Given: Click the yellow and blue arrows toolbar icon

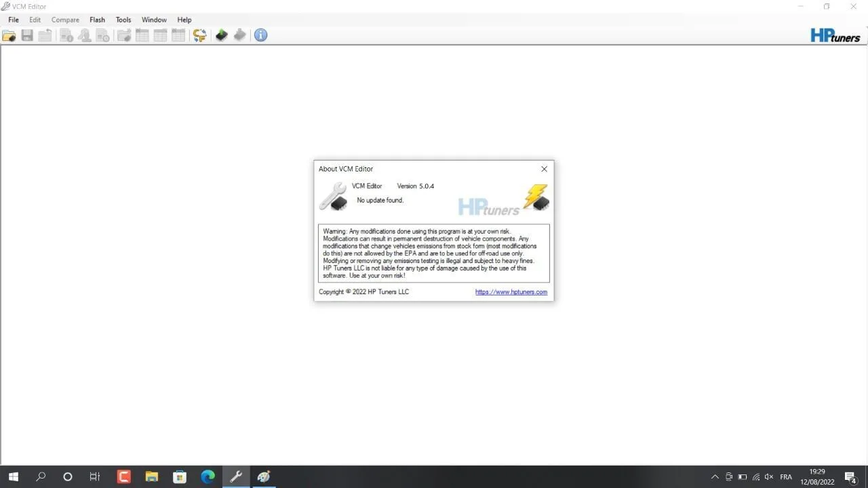Looking at the screenshot, I should 199,35.
